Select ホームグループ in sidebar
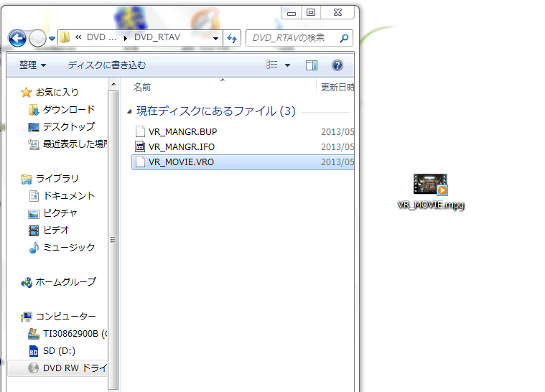Screen dimensions: 545x392 [x=65, y=282]
